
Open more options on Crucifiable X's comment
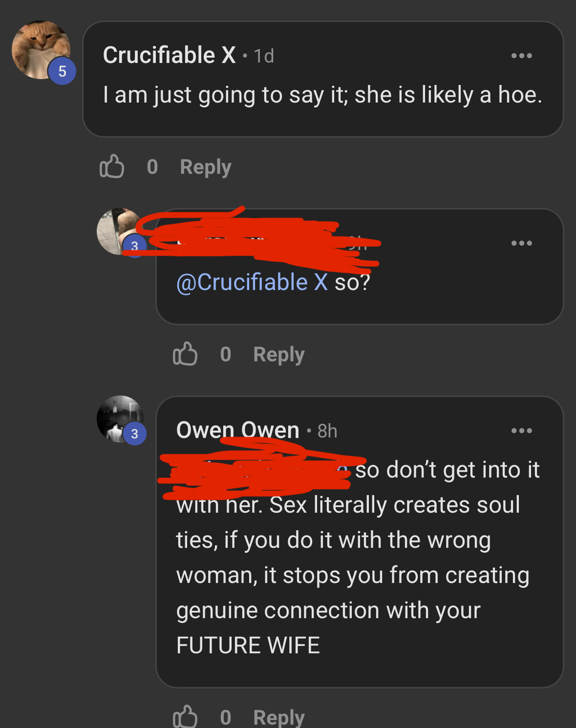[521, 56]
